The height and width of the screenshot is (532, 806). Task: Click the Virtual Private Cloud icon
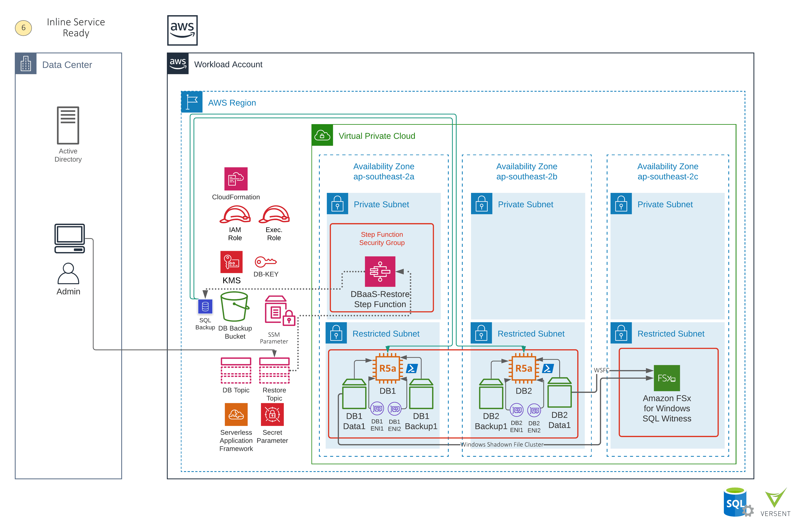[x=322, y=135]
